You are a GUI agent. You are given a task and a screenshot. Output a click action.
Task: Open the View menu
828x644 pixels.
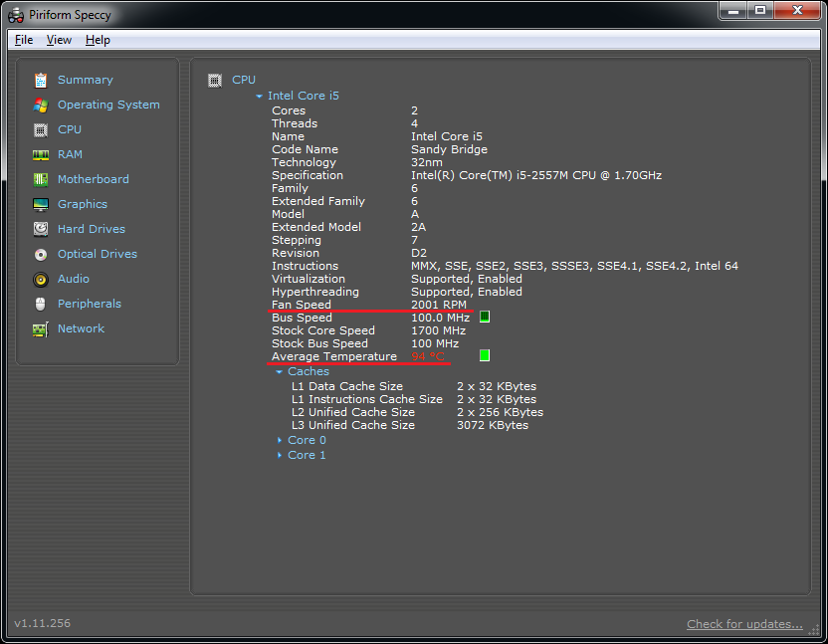59,40
